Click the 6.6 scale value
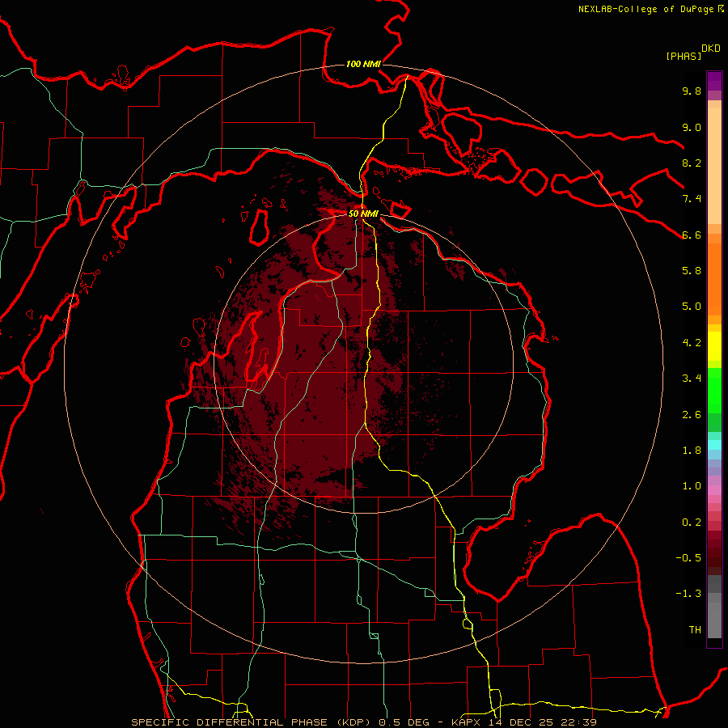The height and width of the screenshot is (728, 728). [692, 235]
